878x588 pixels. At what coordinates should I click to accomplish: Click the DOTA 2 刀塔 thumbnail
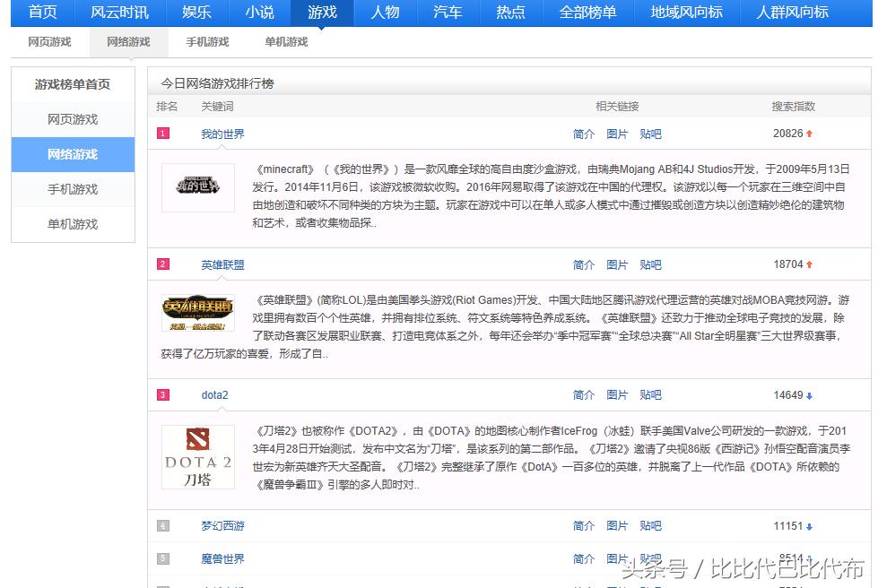click(x=197, y=457)
